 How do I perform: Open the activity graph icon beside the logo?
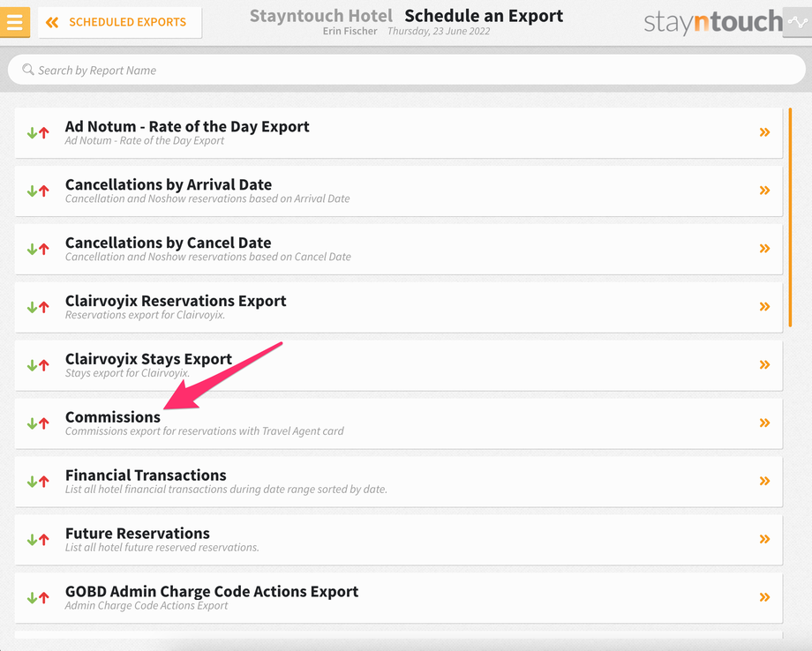click(797, 22)
